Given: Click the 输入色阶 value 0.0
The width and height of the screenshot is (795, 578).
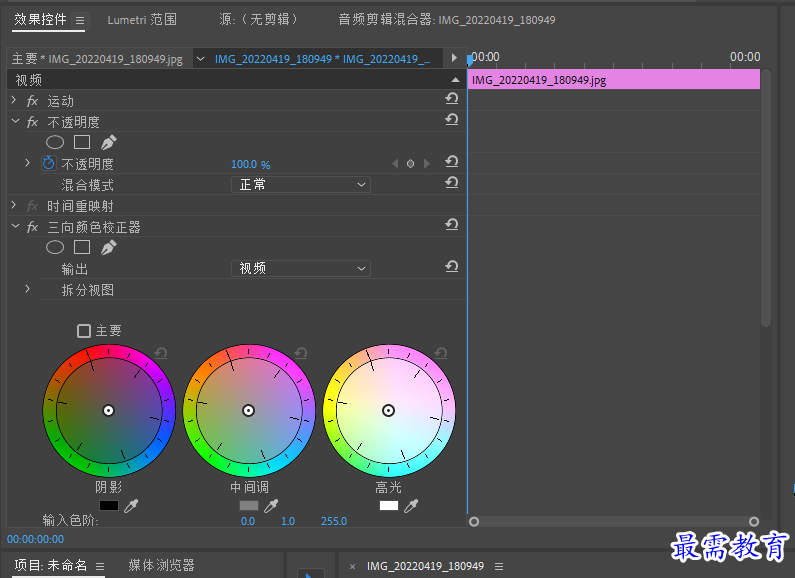Looking at the screenshot, I should (248, 521).
